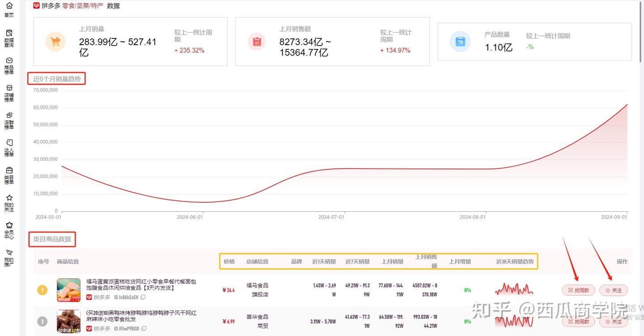Click the orange shopping cart icon for 上月销量

[x=55, y=42]
